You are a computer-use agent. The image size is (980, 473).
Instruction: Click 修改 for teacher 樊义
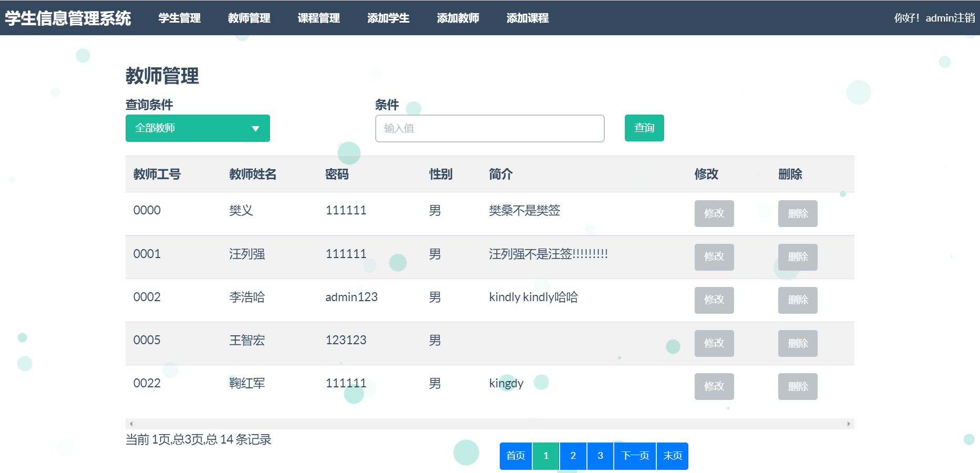click(x=714, y=213)
